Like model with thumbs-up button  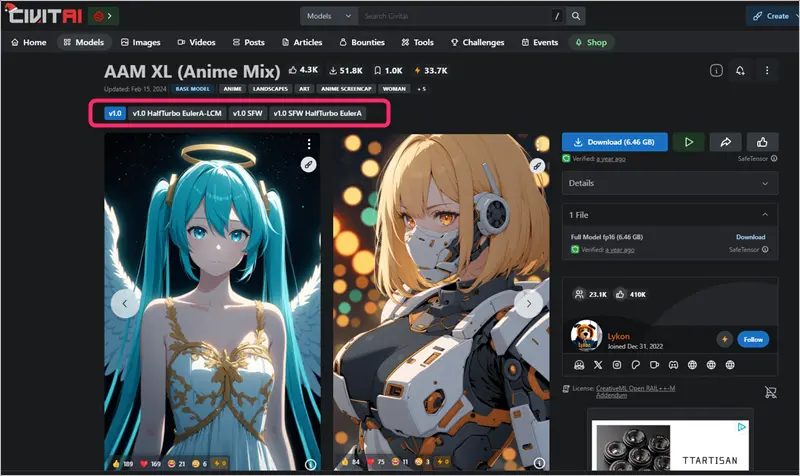763,142
